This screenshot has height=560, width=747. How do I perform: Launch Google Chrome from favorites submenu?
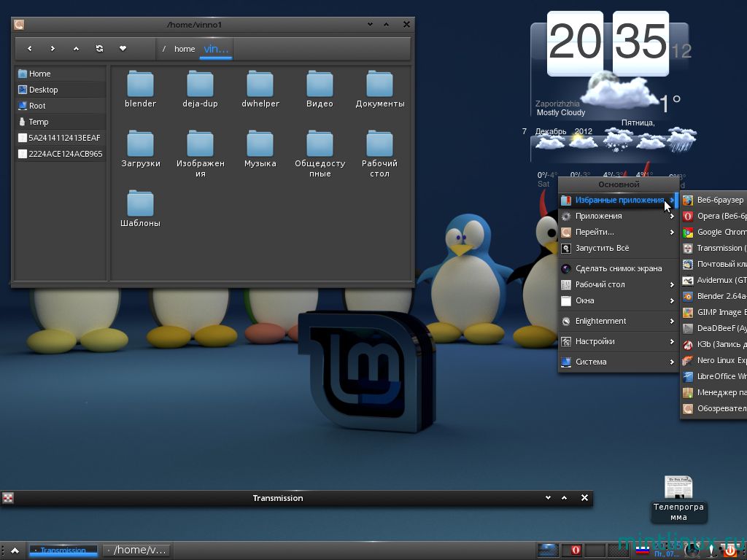coord(714,232)
